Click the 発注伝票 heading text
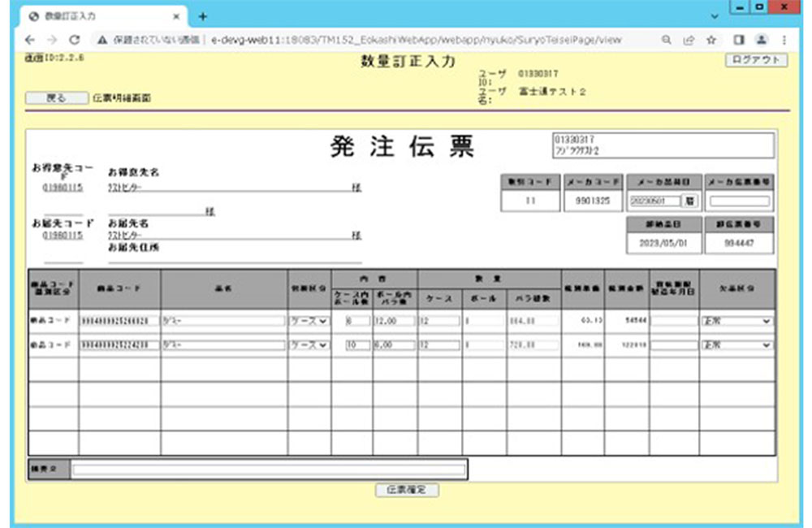Screen dimensions: 812x528 [x=403, y=146]
